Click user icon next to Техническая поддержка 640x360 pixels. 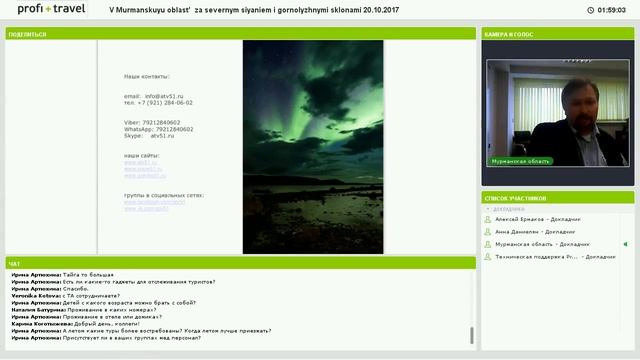[487, 257]
